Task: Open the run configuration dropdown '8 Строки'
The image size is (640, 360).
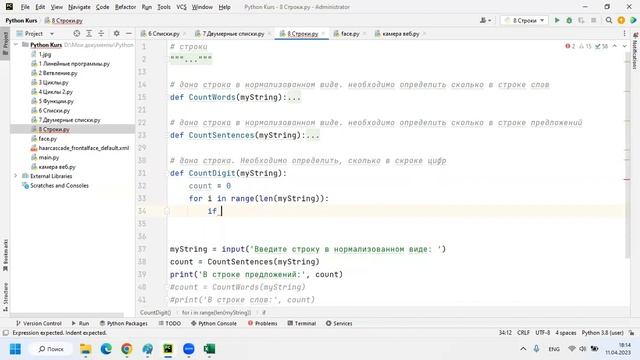Action: (x=524, y=20)
